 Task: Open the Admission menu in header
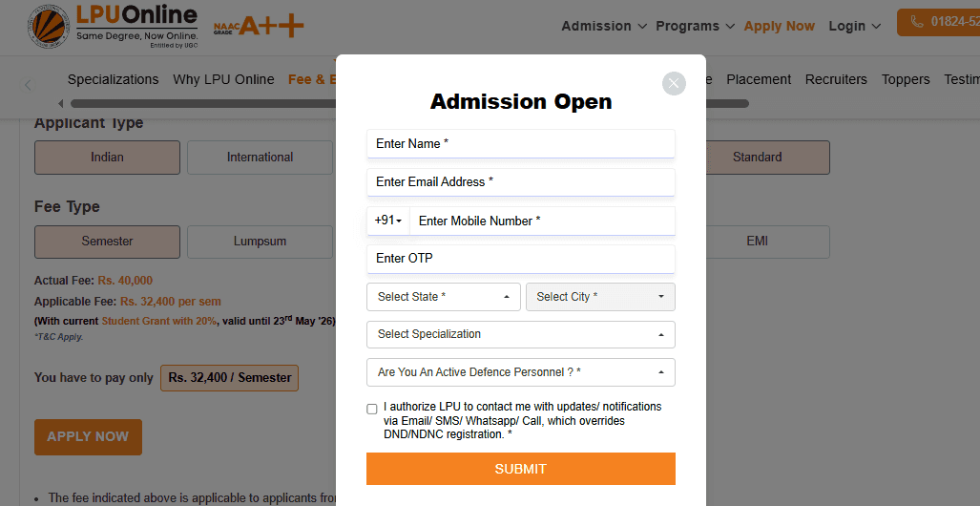pyautogui.click(x=604, y=27)
